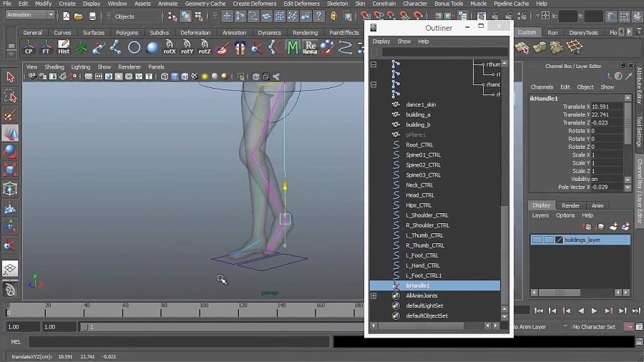Click the play backward button
644x362 pixels.
580,310
